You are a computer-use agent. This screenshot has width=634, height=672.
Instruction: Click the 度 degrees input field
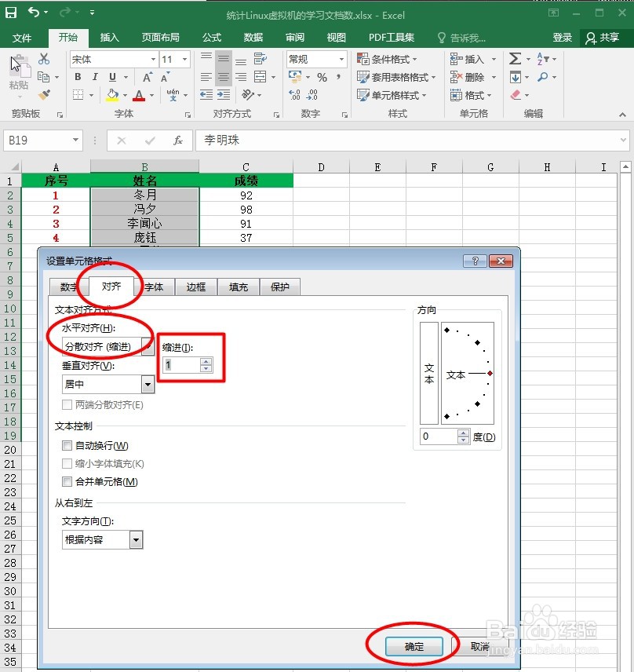(x=439, y=436)
